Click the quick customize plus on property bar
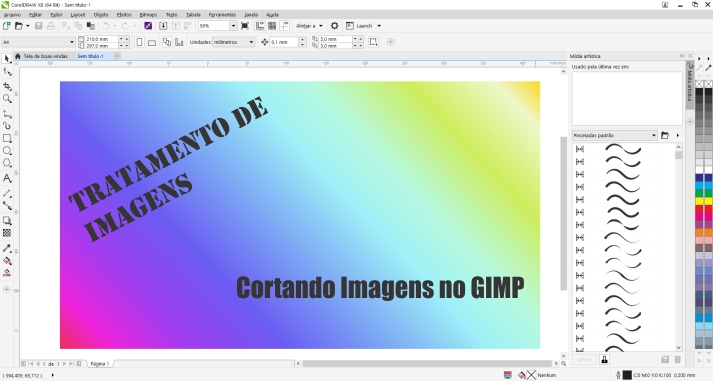 [x=390, y=42]
